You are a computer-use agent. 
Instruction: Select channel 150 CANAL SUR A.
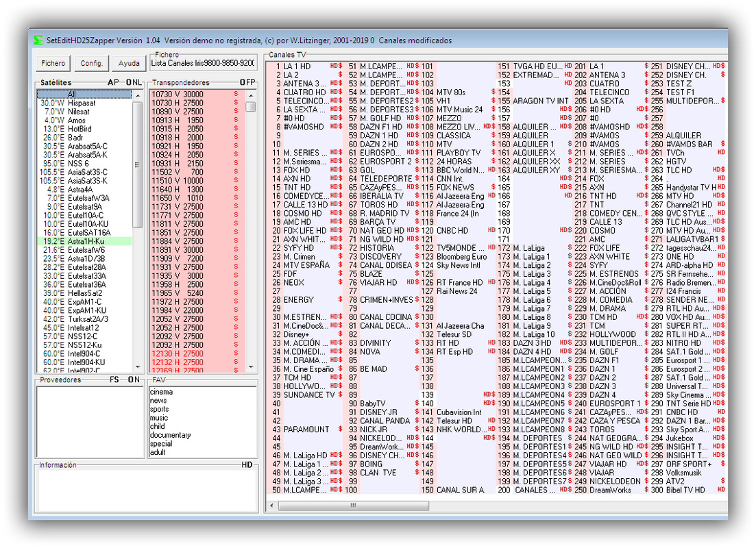[x=459, y=490]
